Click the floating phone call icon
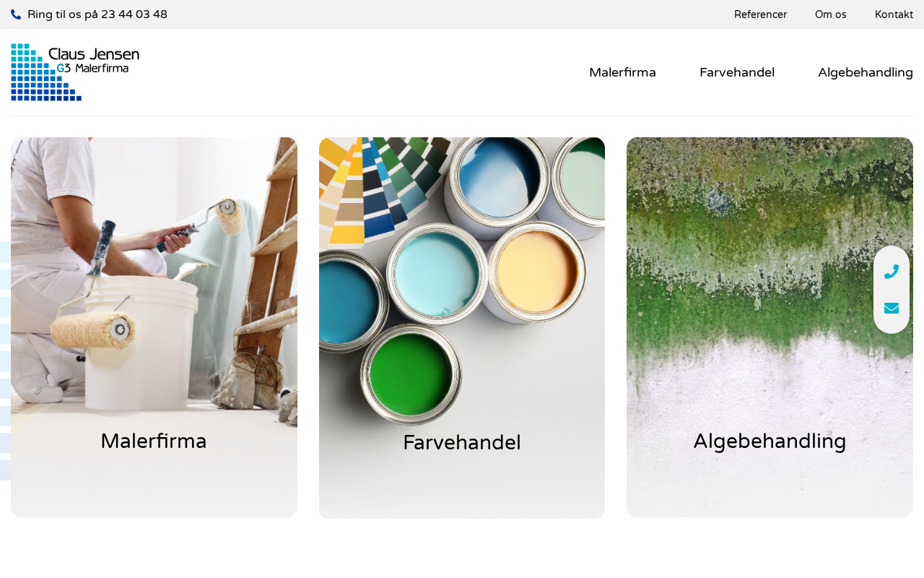 pos(892,272)
